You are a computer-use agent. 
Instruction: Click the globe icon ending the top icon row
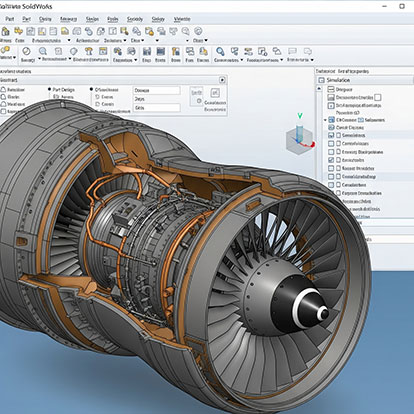point(198,31)
